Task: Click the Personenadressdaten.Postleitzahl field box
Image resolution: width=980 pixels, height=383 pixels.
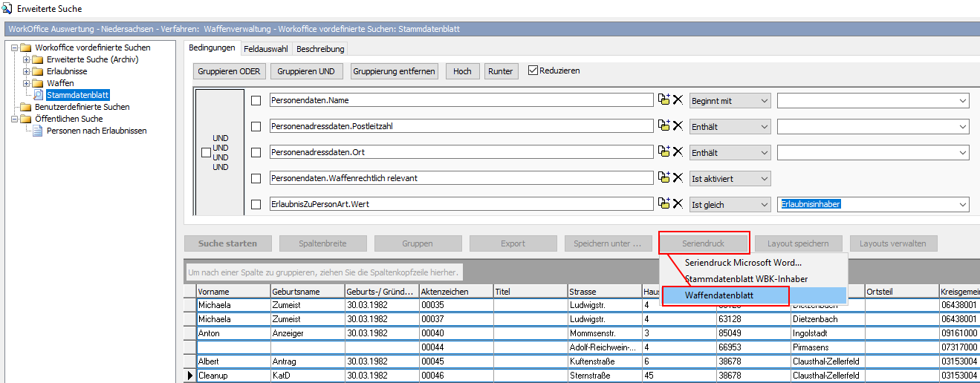Action: click(x=460, y=126)
